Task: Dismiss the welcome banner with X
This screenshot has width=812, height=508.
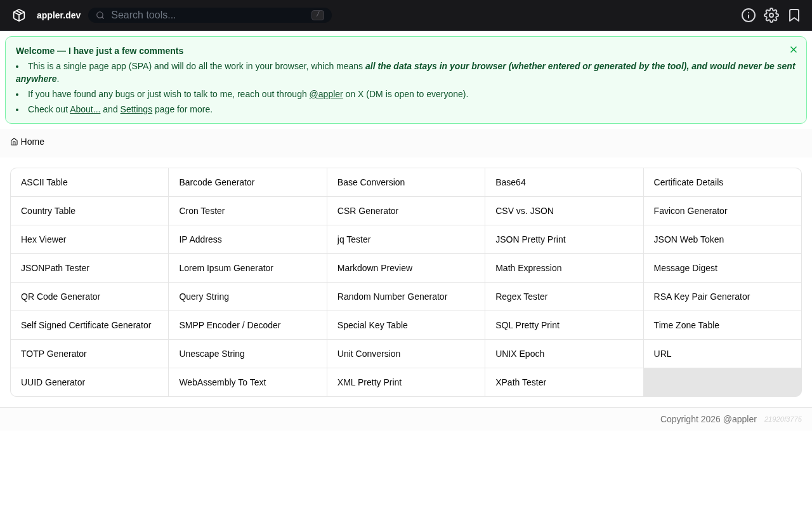Action: (794, 50)
